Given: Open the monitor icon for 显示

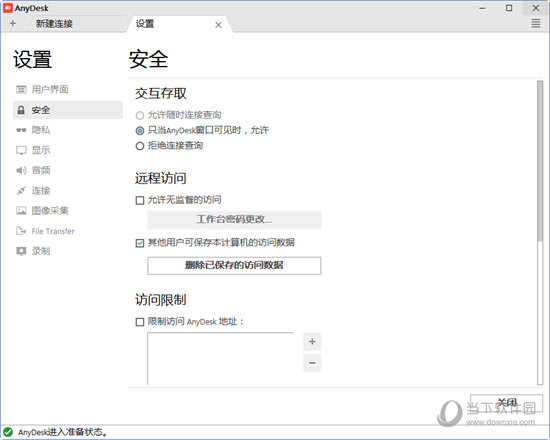Looking at the screenshot, I should click(x=21, y=151).
